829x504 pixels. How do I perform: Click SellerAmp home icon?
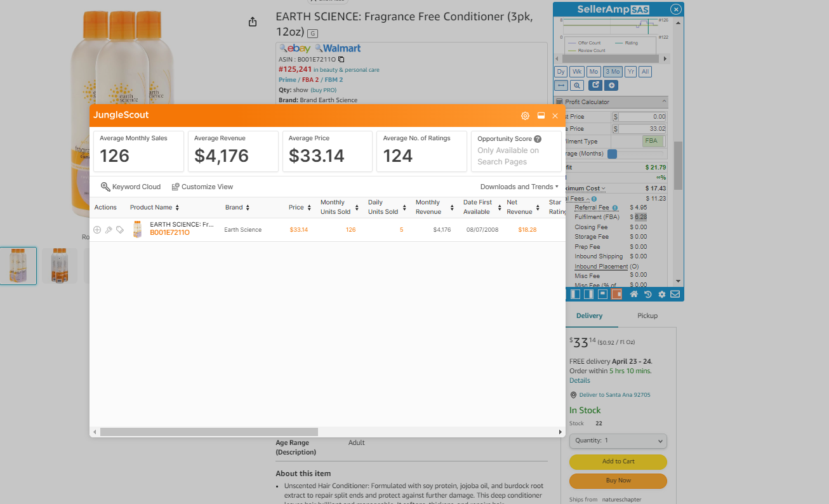633,295
